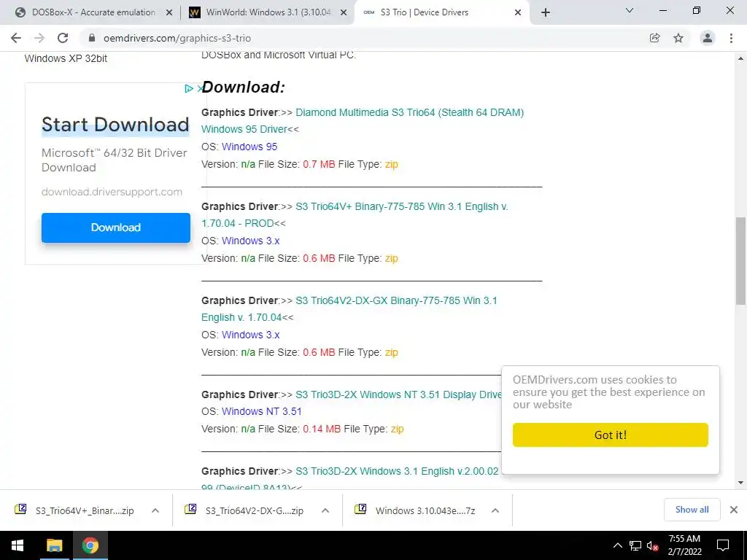Click the page vertical scrollbar thumb
The image size is (747, 560).
tap(740, 260)
